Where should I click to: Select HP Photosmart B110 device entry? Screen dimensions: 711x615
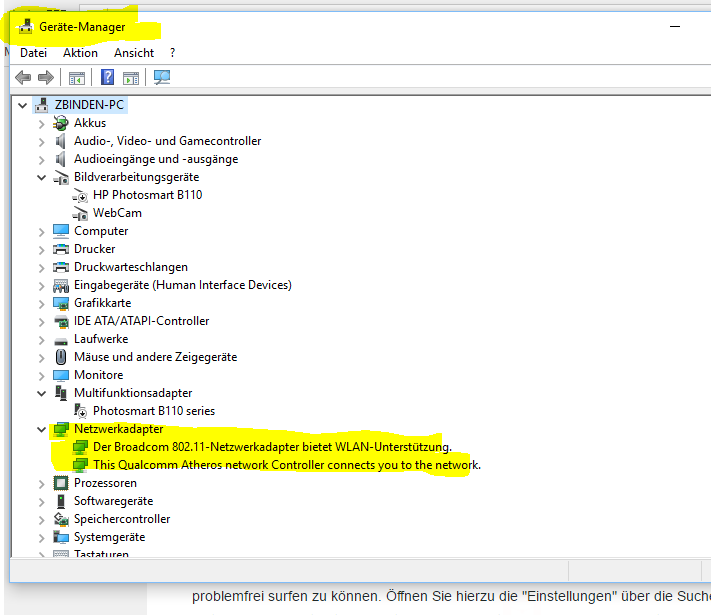pyautogui.click(x=147, y=195)
